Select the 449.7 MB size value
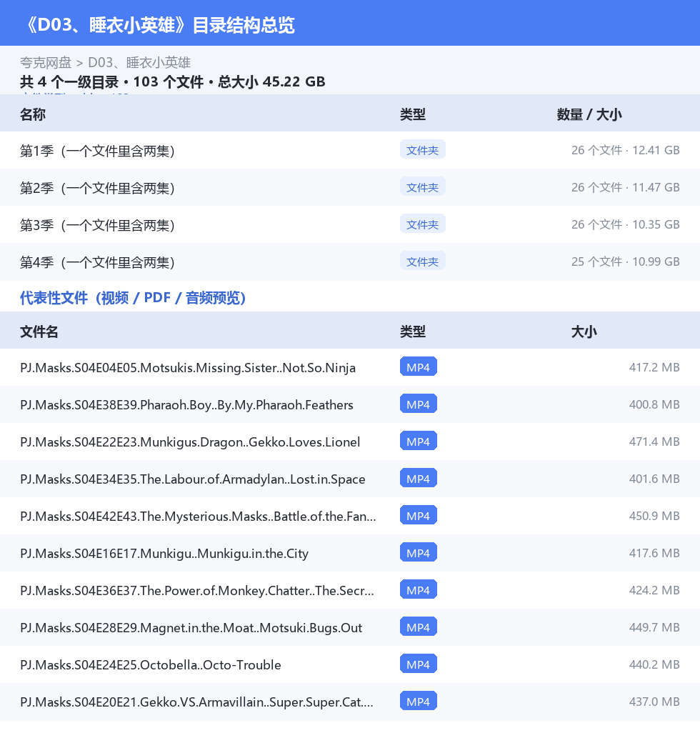700x743 pixels. point(654,627)
